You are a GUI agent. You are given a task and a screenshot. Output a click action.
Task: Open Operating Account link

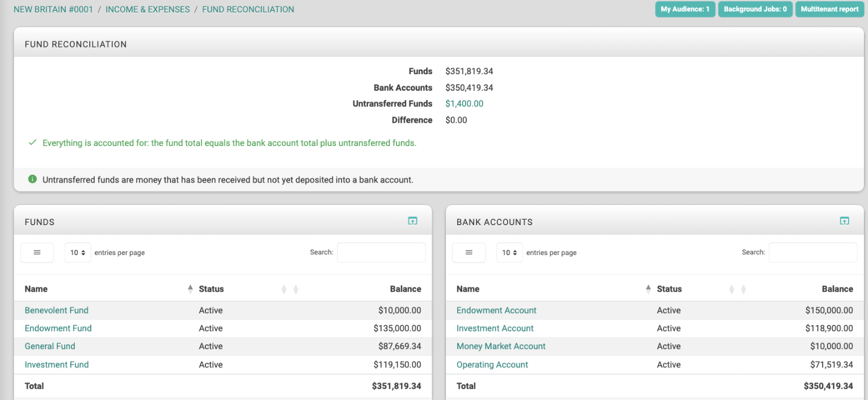tap(492, 365)
